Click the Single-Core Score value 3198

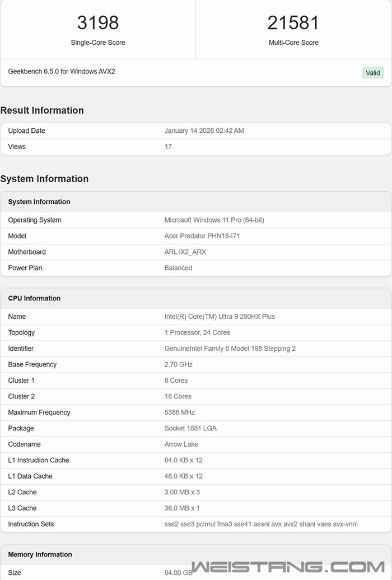click(98, 23)
